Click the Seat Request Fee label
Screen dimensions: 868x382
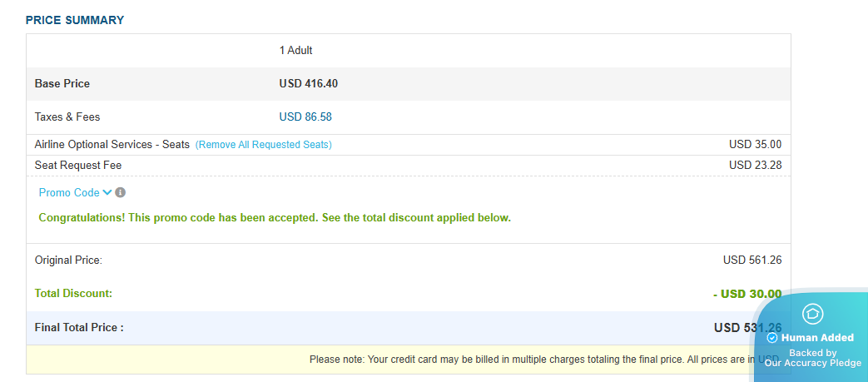pyautogui.click(x=78, y=166)
